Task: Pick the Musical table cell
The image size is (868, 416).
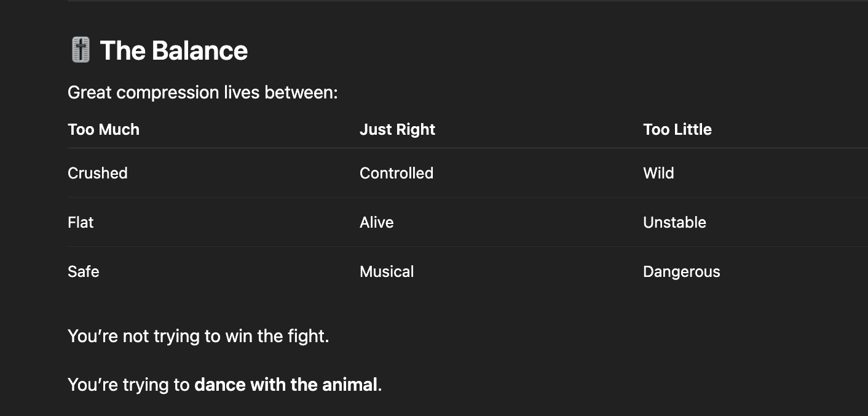Action: 387,271
